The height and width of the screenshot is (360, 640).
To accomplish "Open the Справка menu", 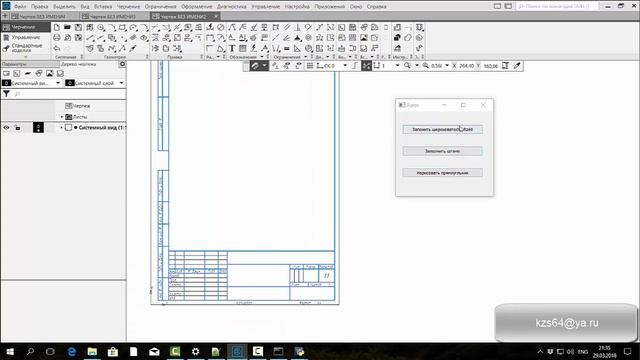I will pos(376,7).
